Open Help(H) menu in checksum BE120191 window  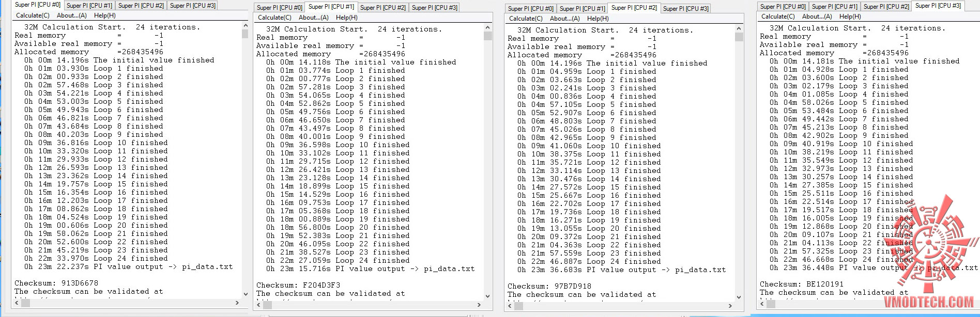coord(850,17)
